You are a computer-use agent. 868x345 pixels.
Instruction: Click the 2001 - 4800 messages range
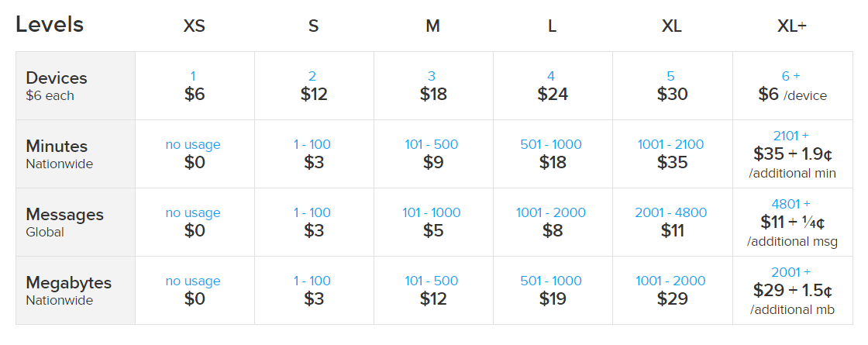click(x=671, y=212)
